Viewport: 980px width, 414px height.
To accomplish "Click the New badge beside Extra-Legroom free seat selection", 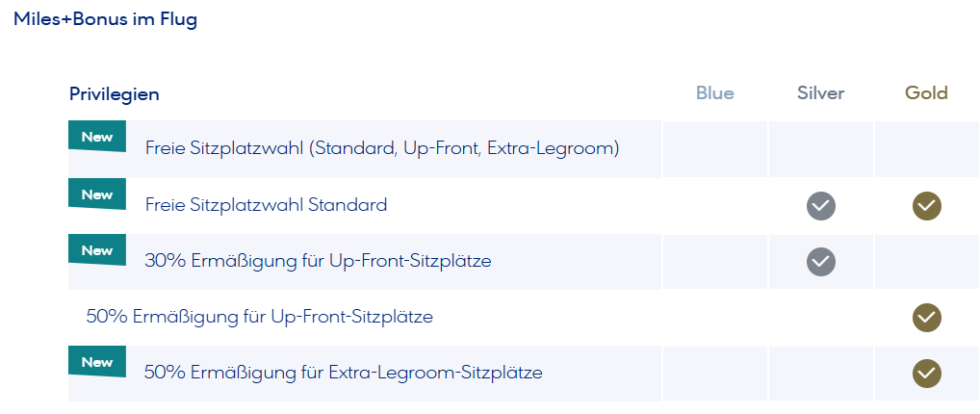I will pyautogui.click(x=97, y=137).
